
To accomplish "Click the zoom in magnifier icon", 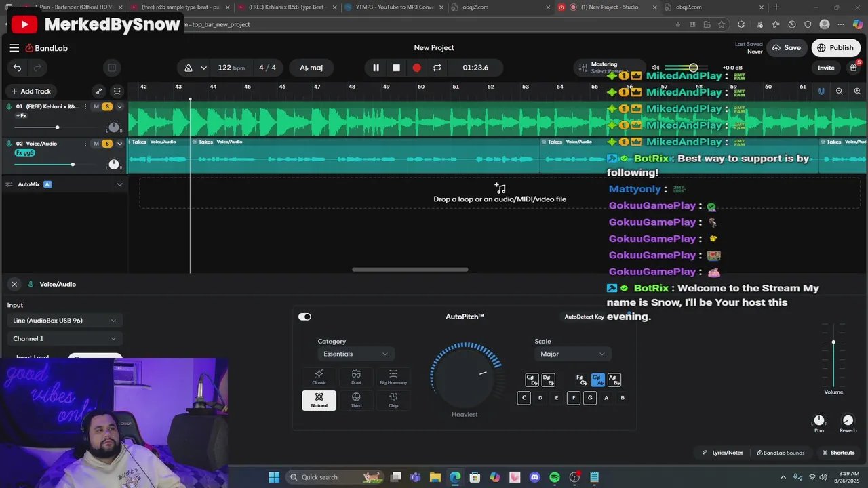I will pos(857,91).
